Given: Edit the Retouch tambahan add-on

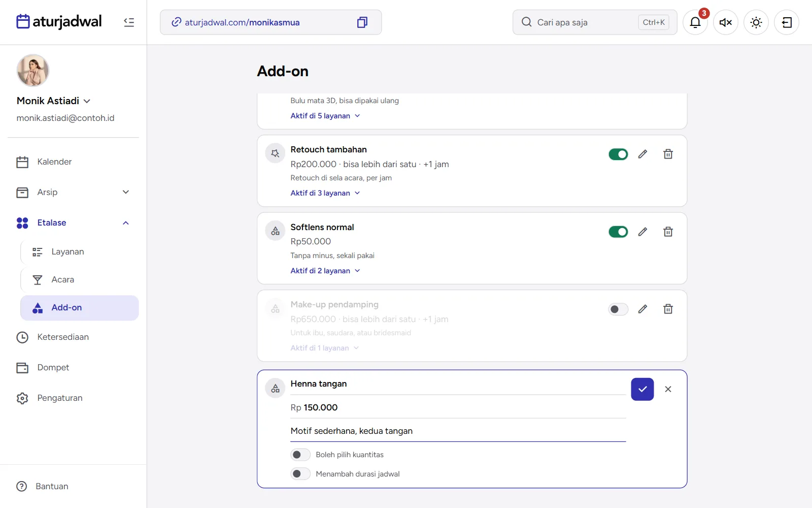Looking at the screenshot, I should [642, 154].
